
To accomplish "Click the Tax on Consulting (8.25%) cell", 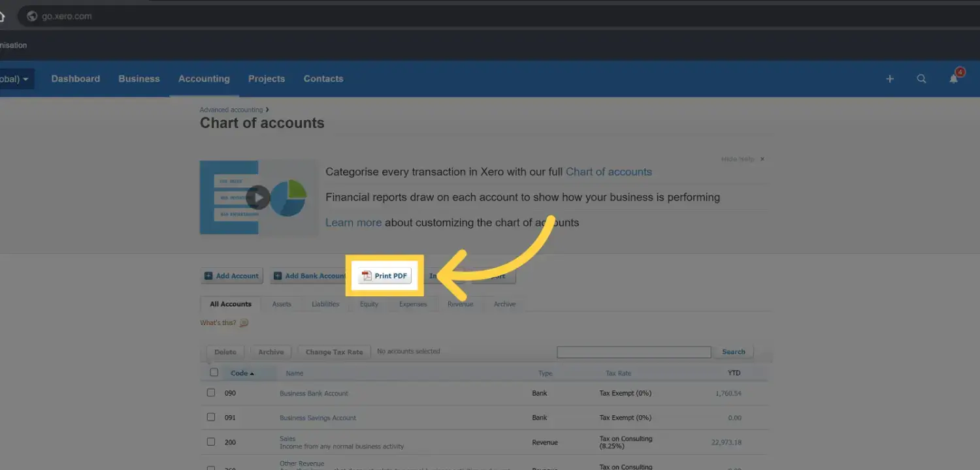I will [626, 443].
